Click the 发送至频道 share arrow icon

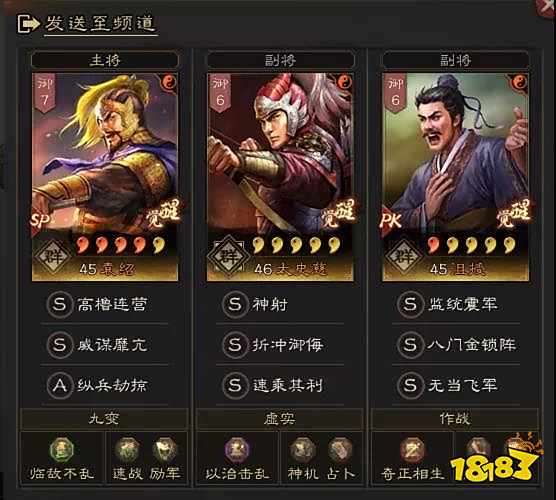[28, 24]
